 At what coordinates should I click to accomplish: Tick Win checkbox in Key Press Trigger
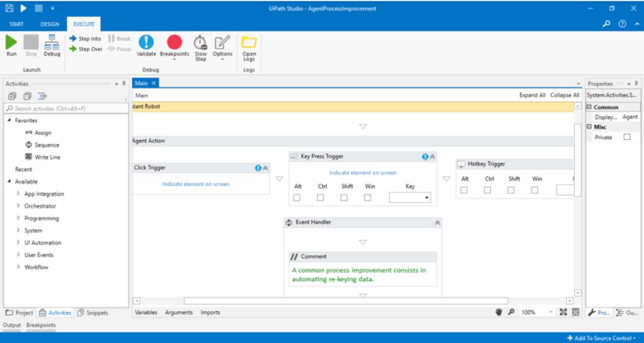coord(367,198)
